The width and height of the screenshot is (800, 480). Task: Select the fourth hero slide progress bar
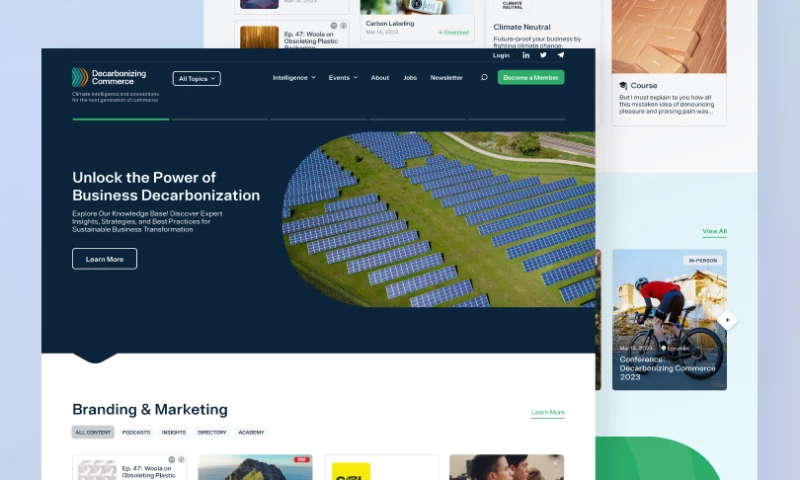(418, 119)
